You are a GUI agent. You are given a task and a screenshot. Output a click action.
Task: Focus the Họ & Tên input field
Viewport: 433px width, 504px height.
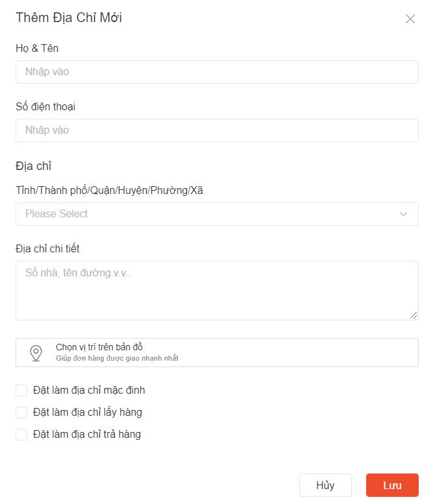pos(217,72)
